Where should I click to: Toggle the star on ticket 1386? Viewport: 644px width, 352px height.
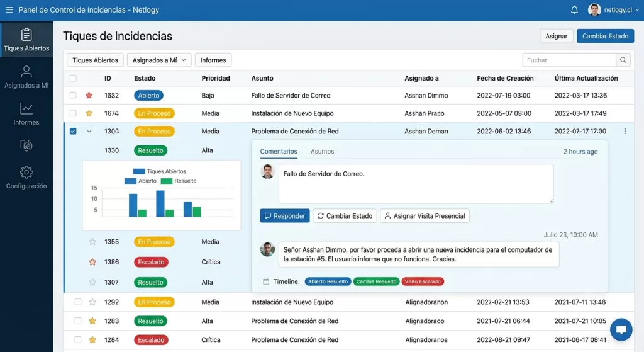[92, 262]
